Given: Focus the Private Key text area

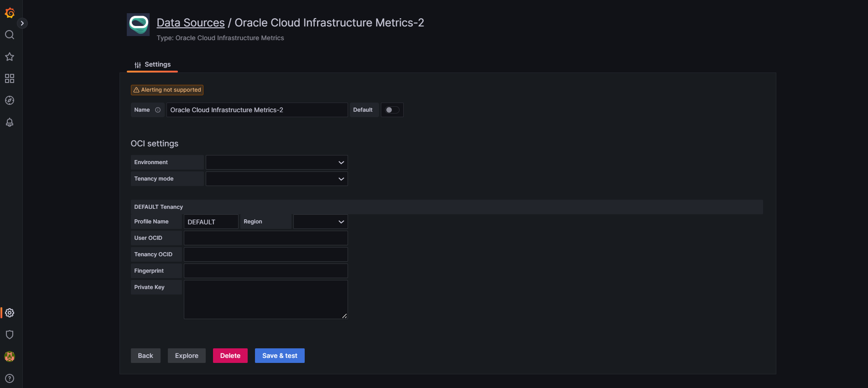Looking at the screenshot, I should point(266,300).
